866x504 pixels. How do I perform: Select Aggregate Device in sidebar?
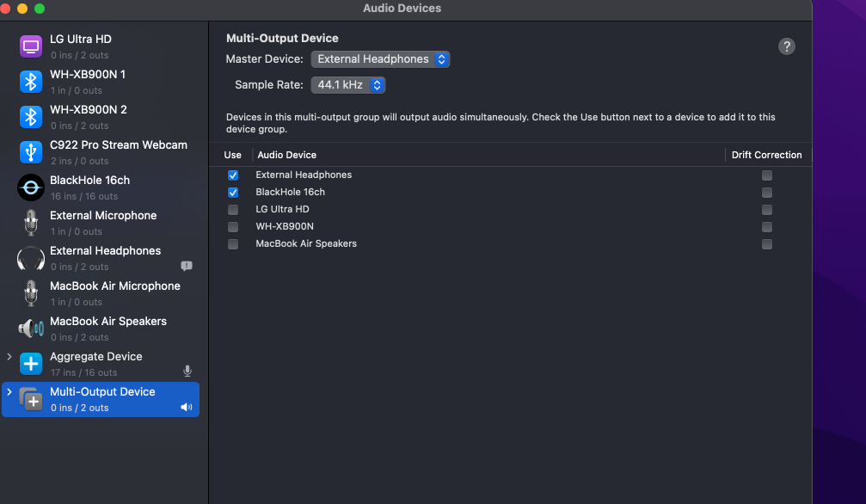(101, 364)
